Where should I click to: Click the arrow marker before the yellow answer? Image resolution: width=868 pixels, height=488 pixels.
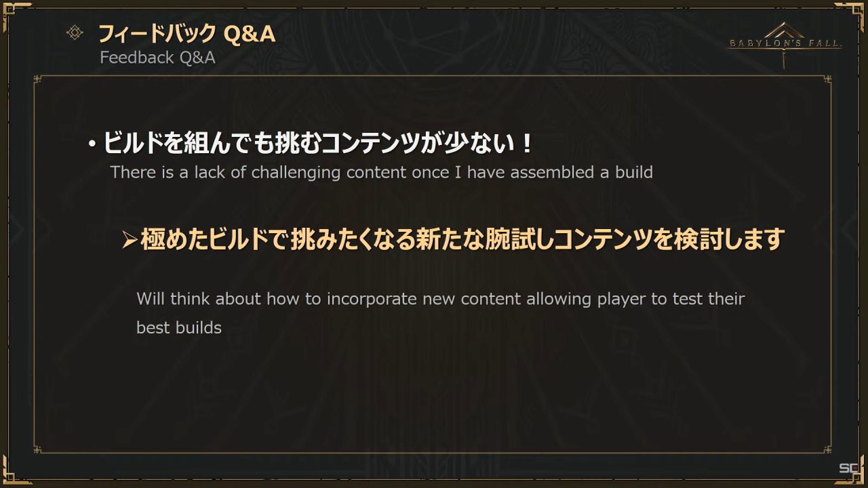[130, 240]
